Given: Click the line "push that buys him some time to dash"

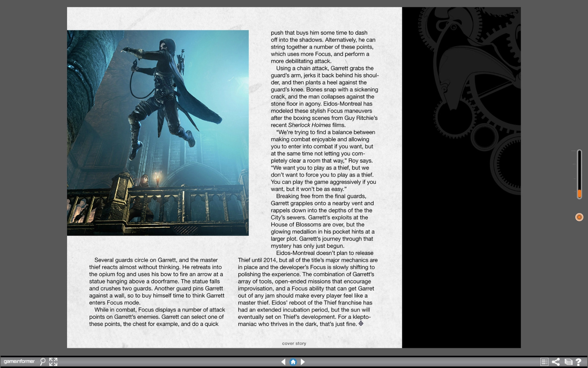Looking at the screenshot, I should pos(319,33).
